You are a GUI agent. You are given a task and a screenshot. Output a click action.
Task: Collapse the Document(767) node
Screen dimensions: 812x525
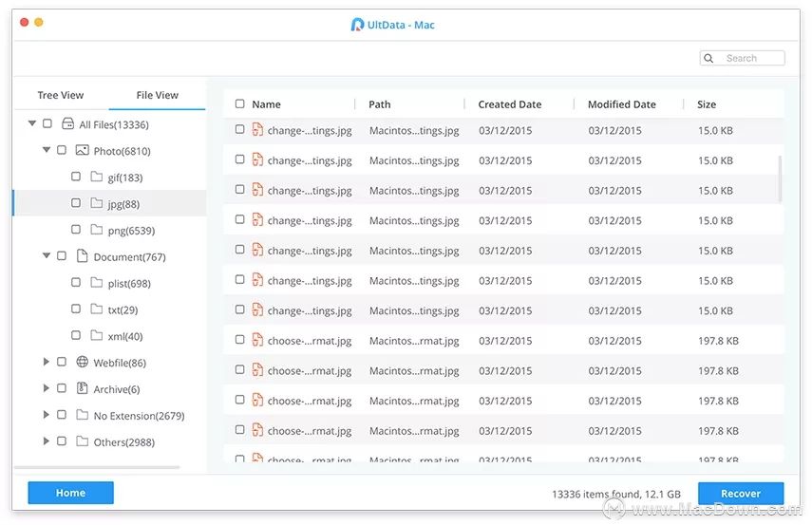(x=47, y=255)
